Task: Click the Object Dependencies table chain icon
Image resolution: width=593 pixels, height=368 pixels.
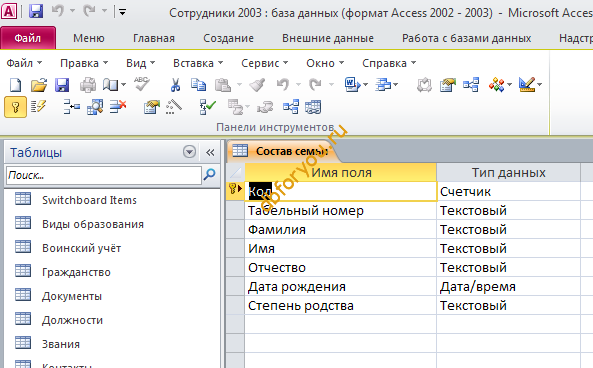Action: 313,107
